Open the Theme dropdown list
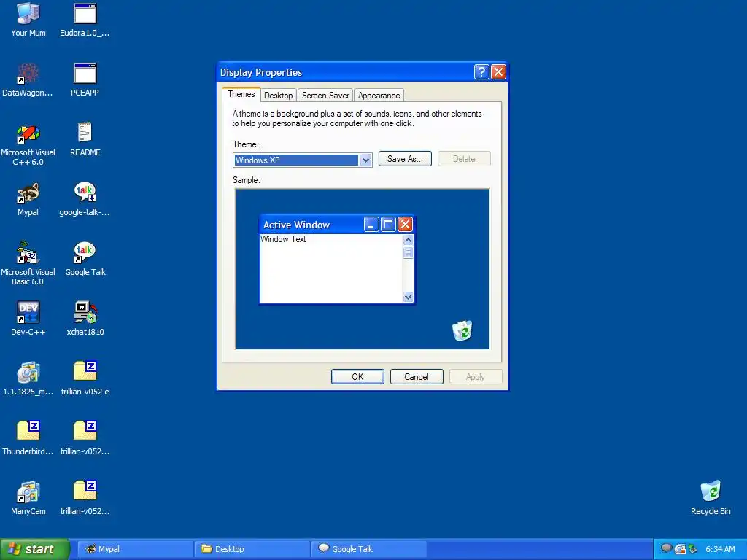This screenshot has width=747, height=560. pyautogui.click(x=365, y=160)
